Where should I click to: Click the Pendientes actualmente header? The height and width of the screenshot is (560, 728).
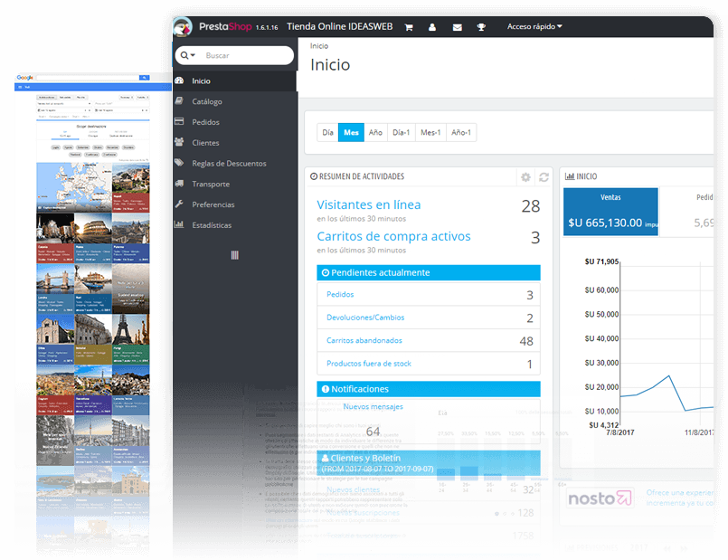pyautogui.click(x=429, y=272)
